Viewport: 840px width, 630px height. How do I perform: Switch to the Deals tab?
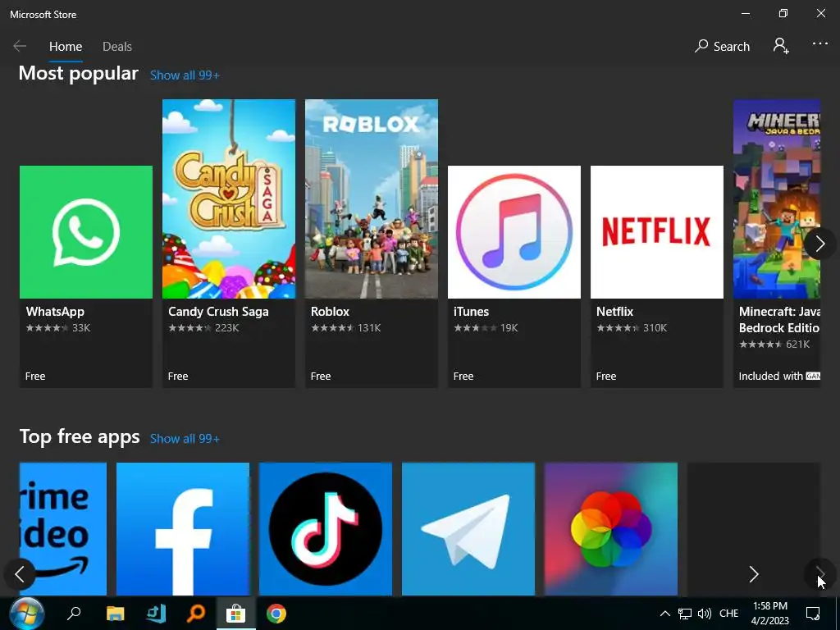(116, 47)
